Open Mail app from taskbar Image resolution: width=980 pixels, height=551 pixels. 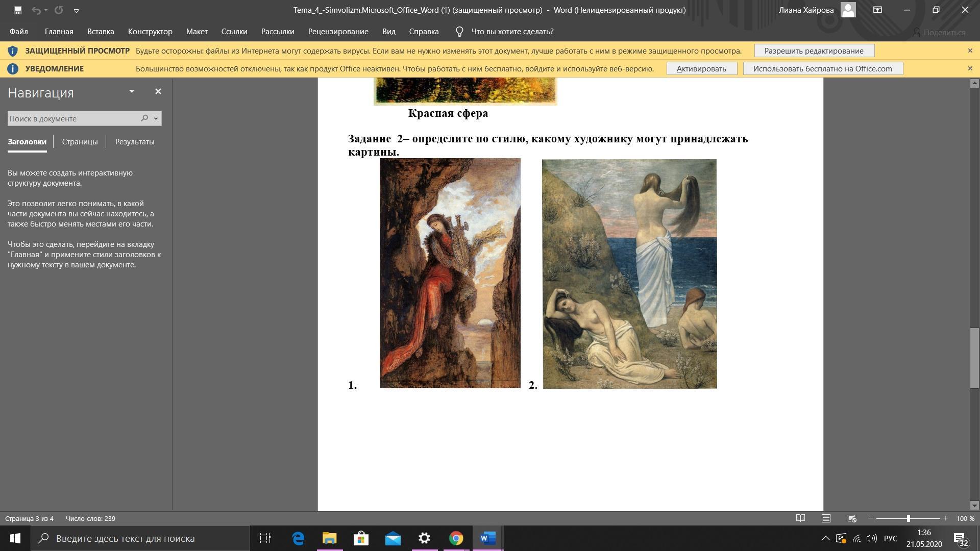click(393, 538)
